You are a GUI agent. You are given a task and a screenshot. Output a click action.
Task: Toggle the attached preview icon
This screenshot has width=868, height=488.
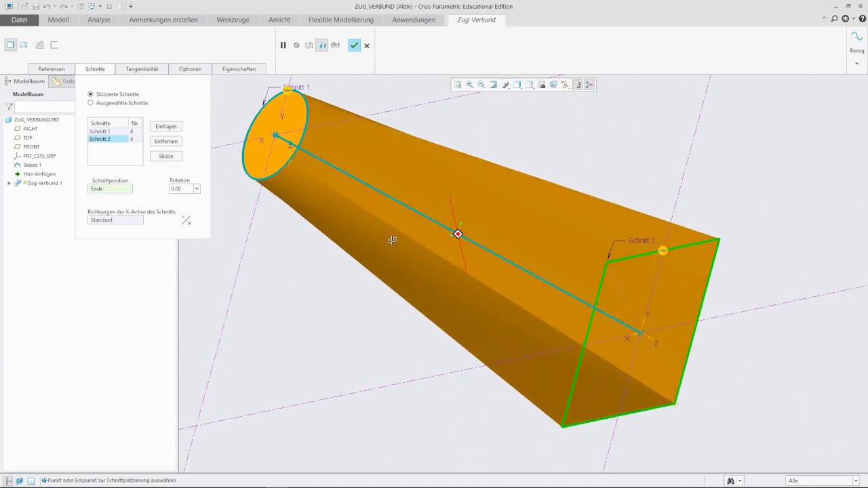(322, 45)
